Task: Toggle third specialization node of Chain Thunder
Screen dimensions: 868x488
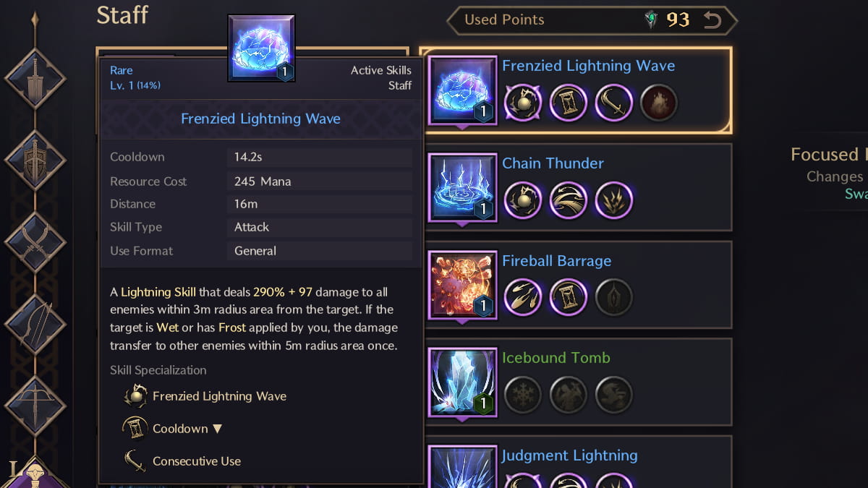Action: coord(613,200)
